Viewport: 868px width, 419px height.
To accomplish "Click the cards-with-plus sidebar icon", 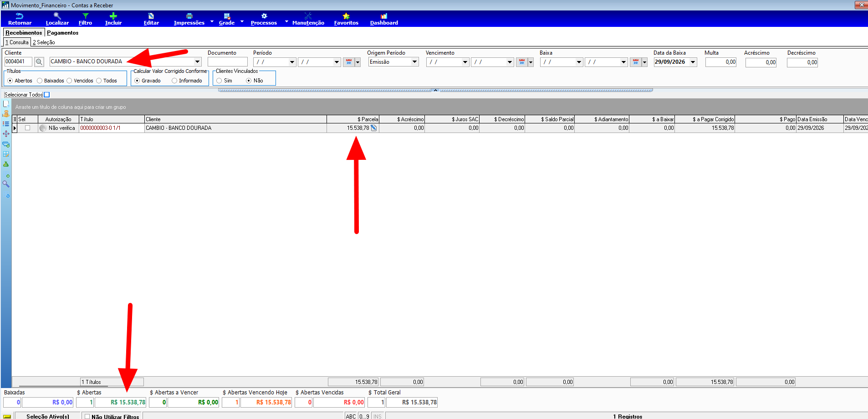I will 6,144.
